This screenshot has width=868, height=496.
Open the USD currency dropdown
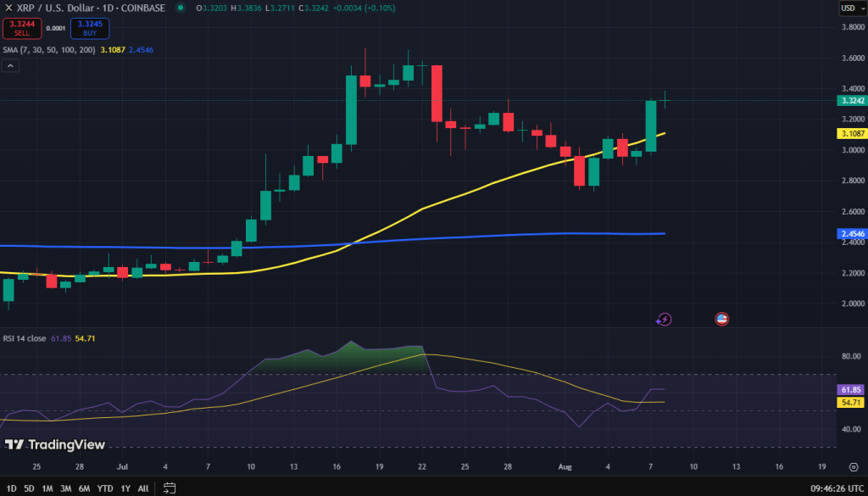pos(851,8)
